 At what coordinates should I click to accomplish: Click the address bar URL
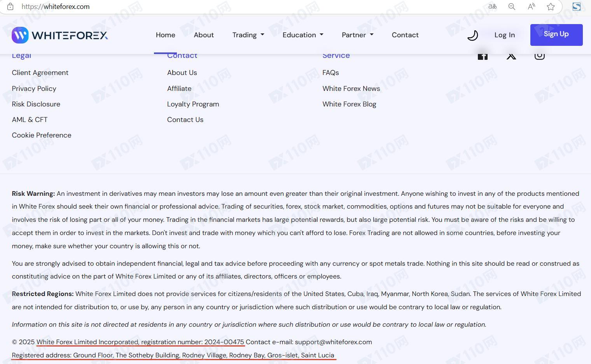pyautogui.click(x=56, y=7)
